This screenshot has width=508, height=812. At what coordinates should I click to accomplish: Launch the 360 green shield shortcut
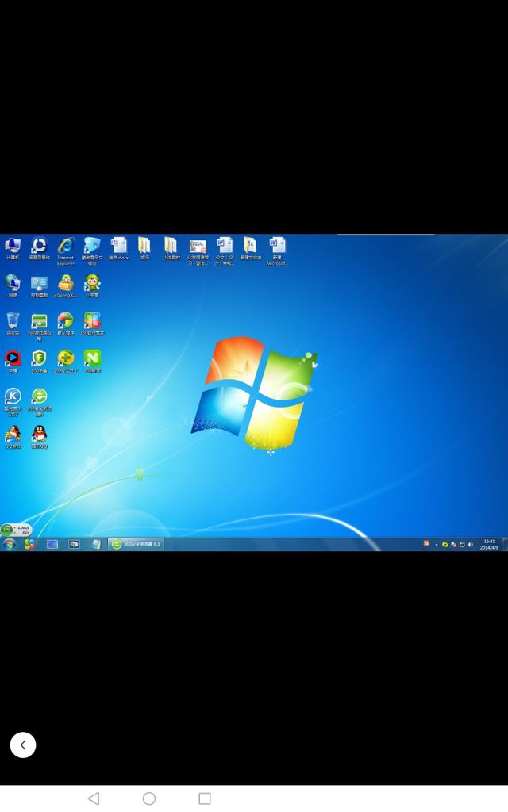pyautogui.click(x=39, y=359)
